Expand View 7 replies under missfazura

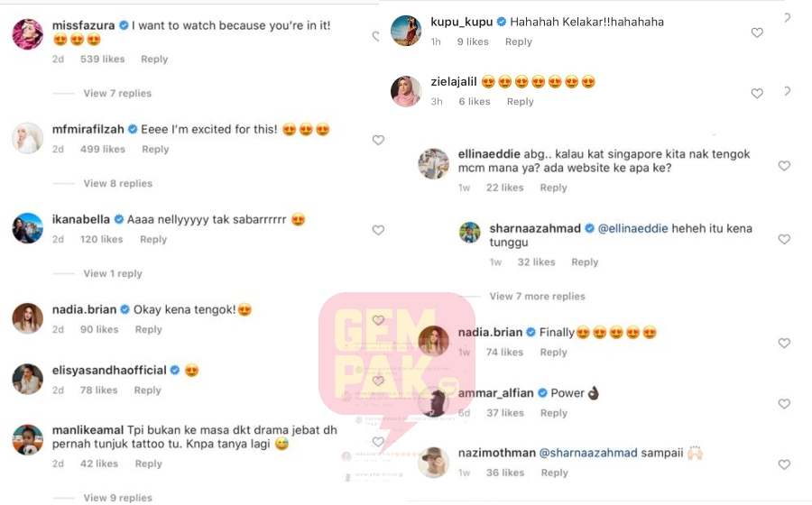(x=117, y=93)
